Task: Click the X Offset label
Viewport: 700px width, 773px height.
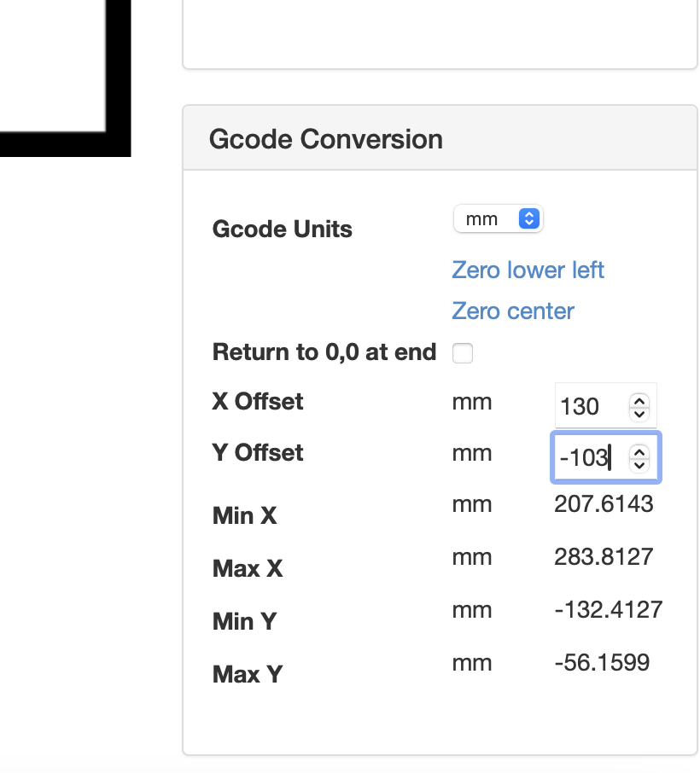Action: [x=257, y=402]
